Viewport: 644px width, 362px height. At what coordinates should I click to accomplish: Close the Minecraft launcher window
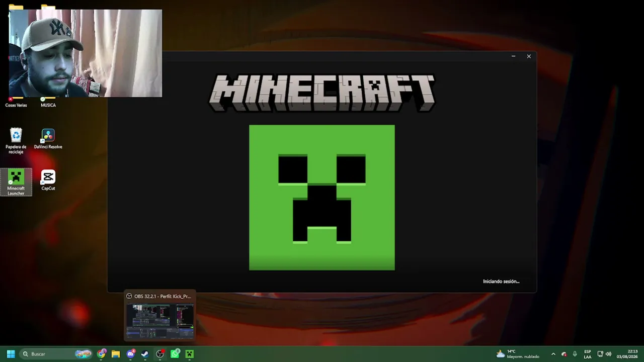click(x=529, y=56)
